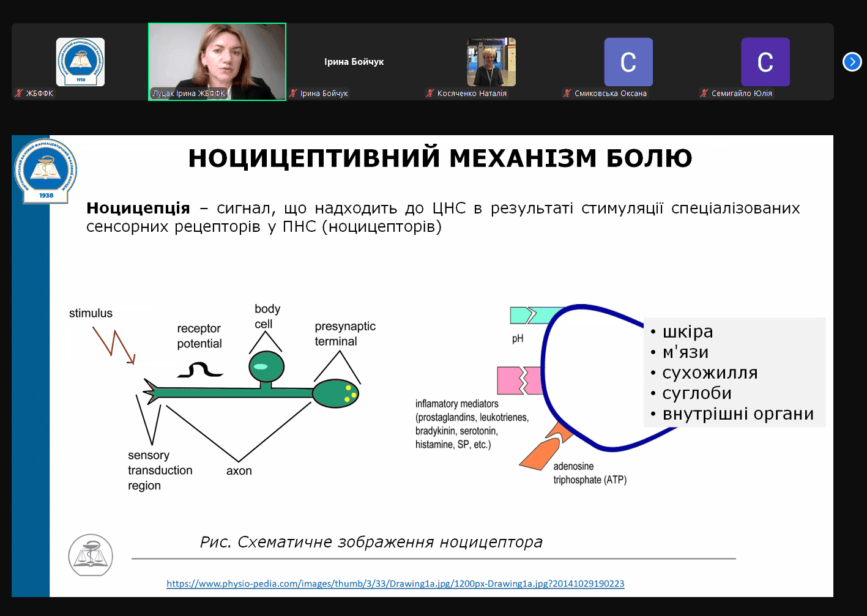This screenshot has width=867, height=616.
Task: Select Ірина Бойчук participant tile
Action: point(354,62)
